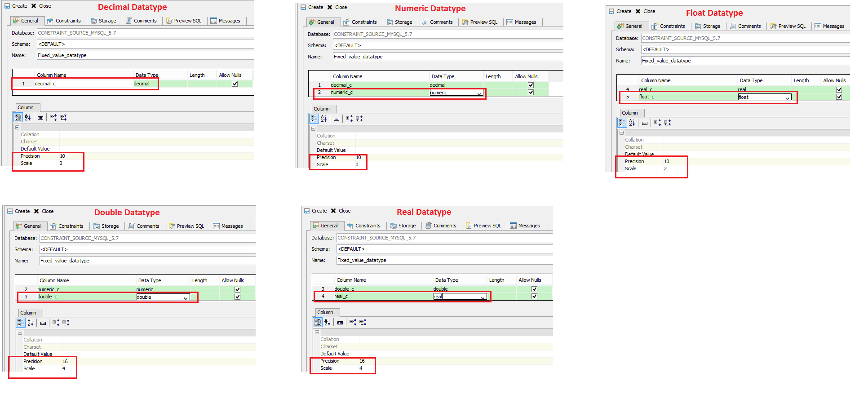868x408 pixels.
Task: Click add column icon in Real Datatype panel
Action: pos(353,322)
